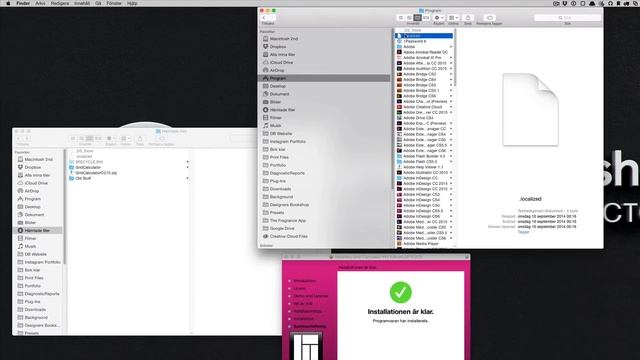The height and width of the screenshot is (360, 640).
Task: Open Google Drive in Program window sidebar
Action: click(282, 229)
